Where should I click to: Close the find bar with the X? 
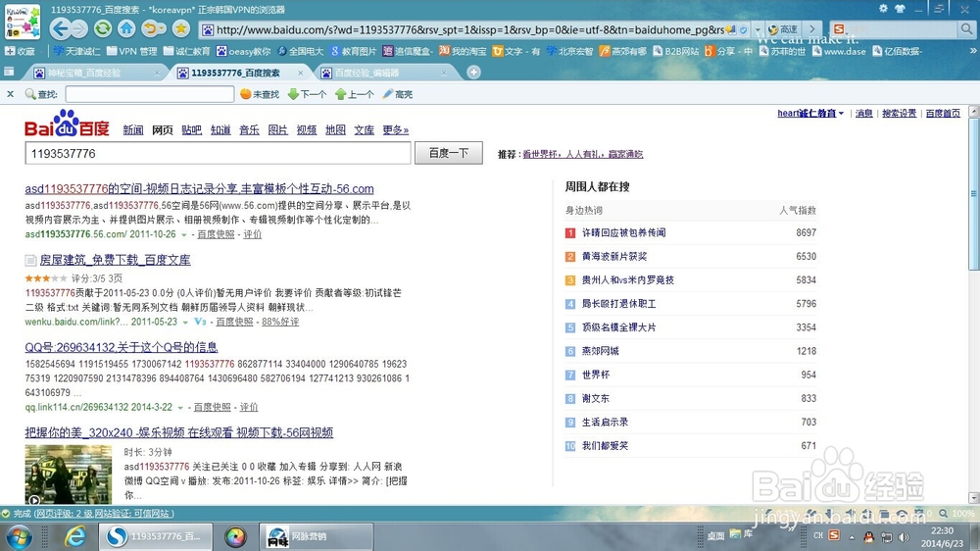(10, 94)
